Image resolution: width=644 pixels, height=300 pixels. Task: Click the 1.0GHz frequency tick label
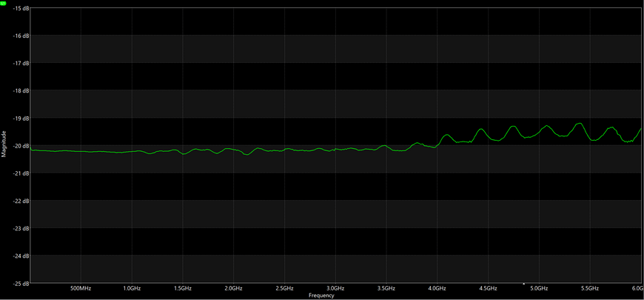pyautogui.click(x=132, y=289)
